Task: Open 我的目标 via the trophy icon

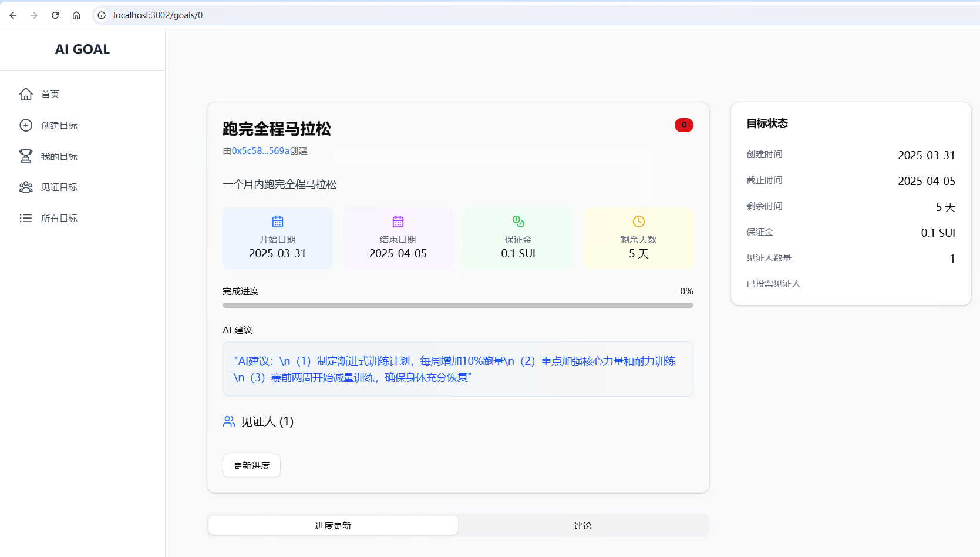Action: (26, 156)
